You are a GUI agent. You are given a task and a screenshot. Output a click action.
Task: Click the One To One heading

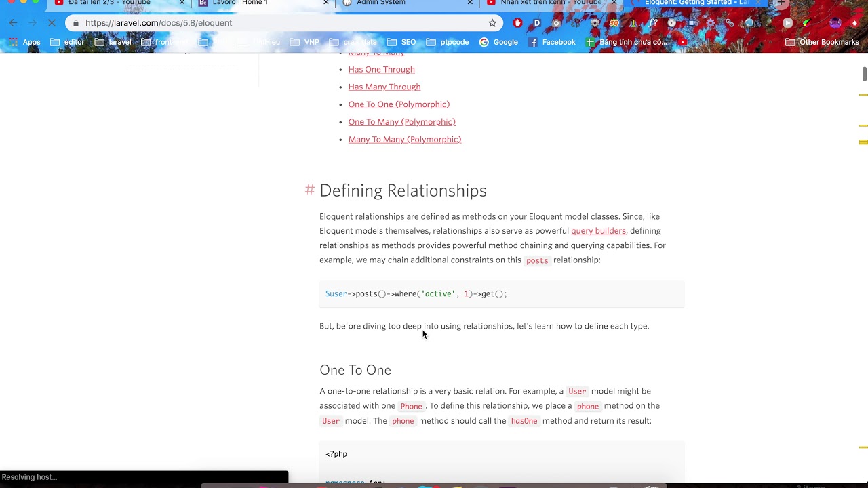coord(355,370)
